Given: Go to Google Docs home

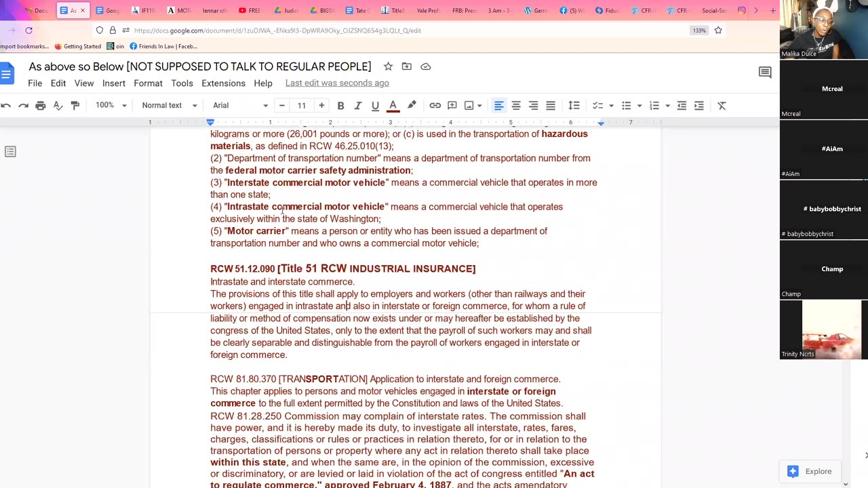Looking at the screenshot, I should [6, 74].
